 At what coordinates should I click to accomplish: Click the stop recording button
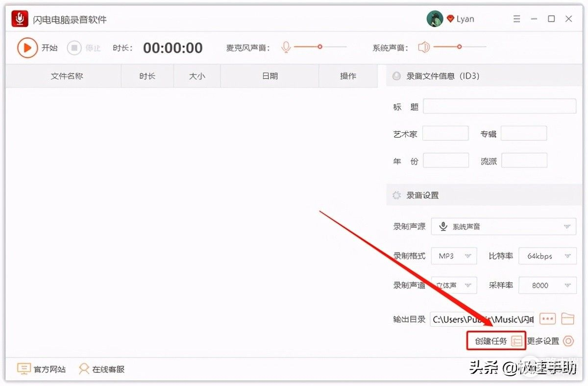point(74,48)
